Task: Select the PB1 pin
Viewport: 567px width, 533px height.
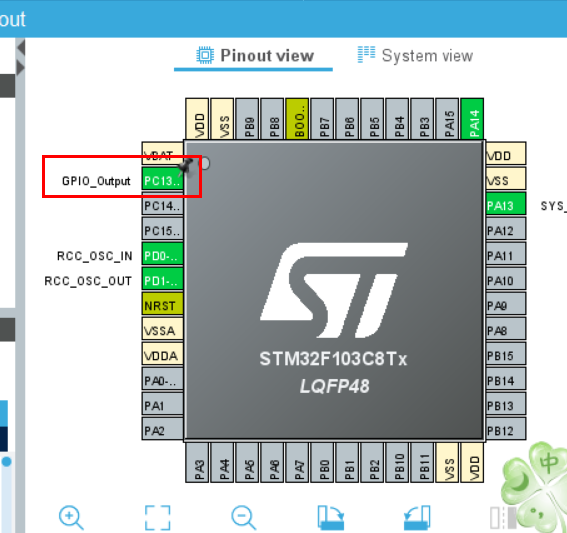Action: (347, 462)
